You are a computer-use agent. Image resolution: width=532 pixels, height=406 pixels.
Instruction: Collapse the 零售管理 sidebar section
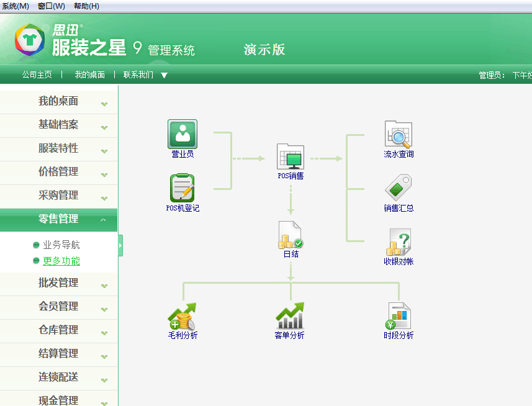click(x=59, y=219)
